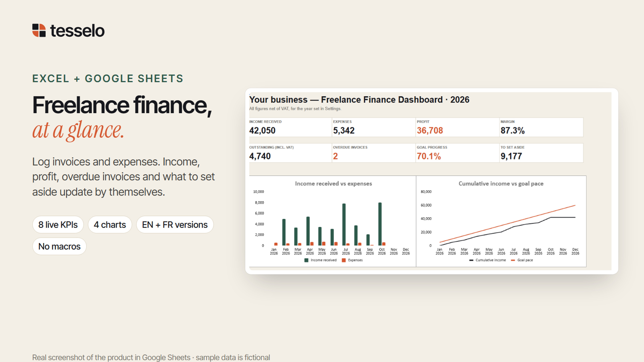Click the To Set Aside value 9,177
Viewport: 644px width, 362px height.
[511, 156]
